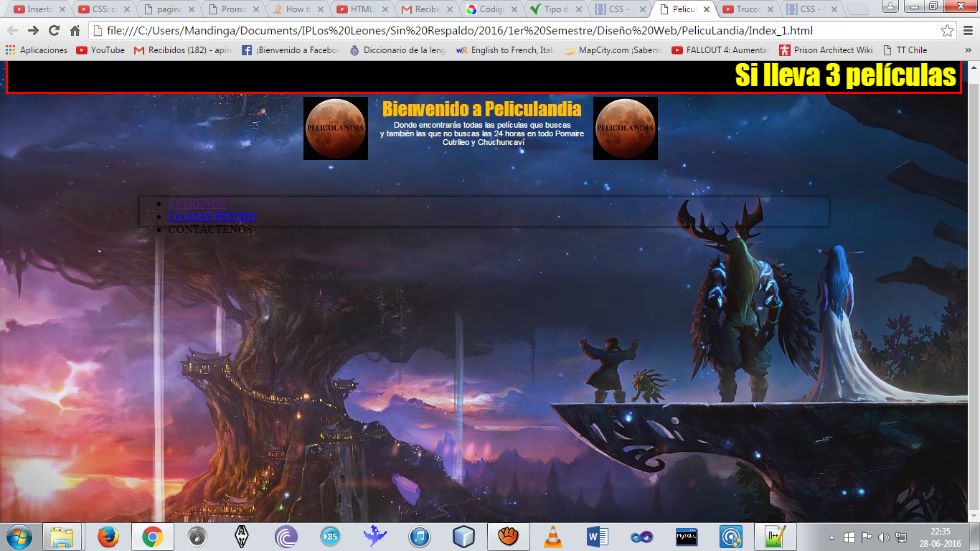The image size is (980, 551).
Task: Click the blue shield circle taskbar icon
Action: (x=731, y=537)
